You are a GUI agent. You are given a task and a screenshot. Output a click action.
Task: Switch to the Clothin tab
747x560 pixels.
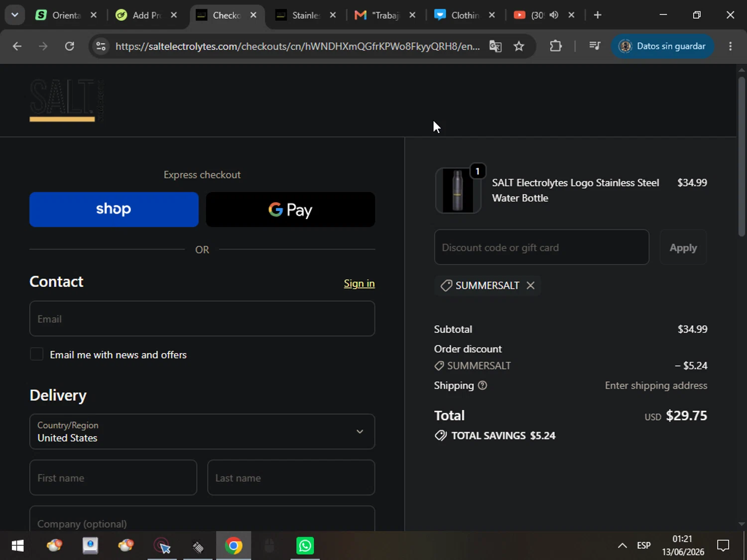point(464,15)
